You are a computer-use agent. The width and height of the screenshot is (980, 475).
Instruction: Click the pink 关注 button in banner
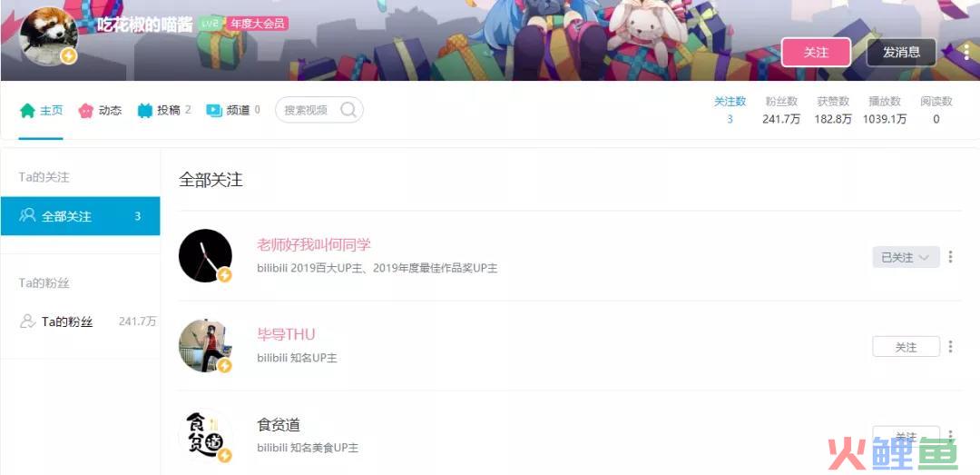tap(816, 53)
